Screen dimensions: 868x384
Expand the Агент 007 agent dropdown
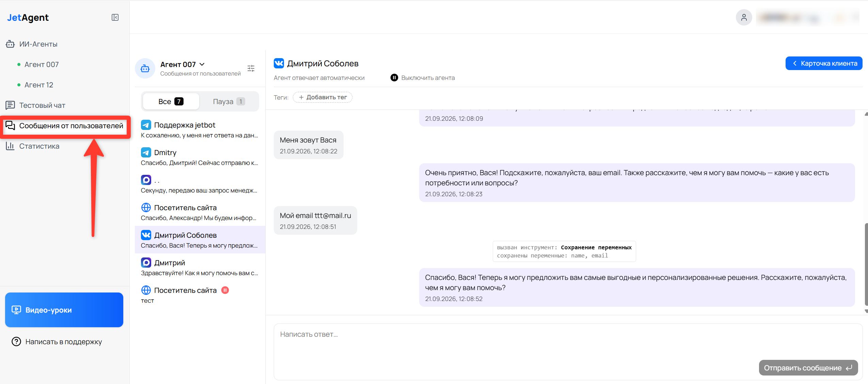183,64
